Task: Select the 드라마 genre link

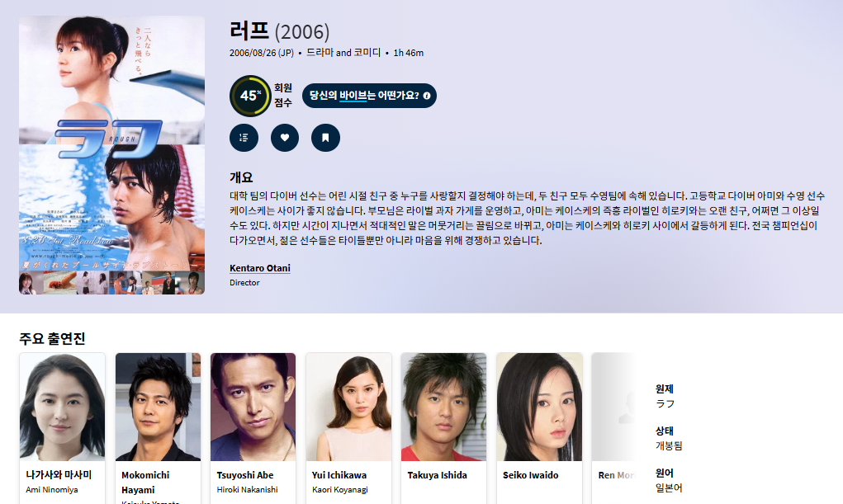Action: [x=320, y=53]
